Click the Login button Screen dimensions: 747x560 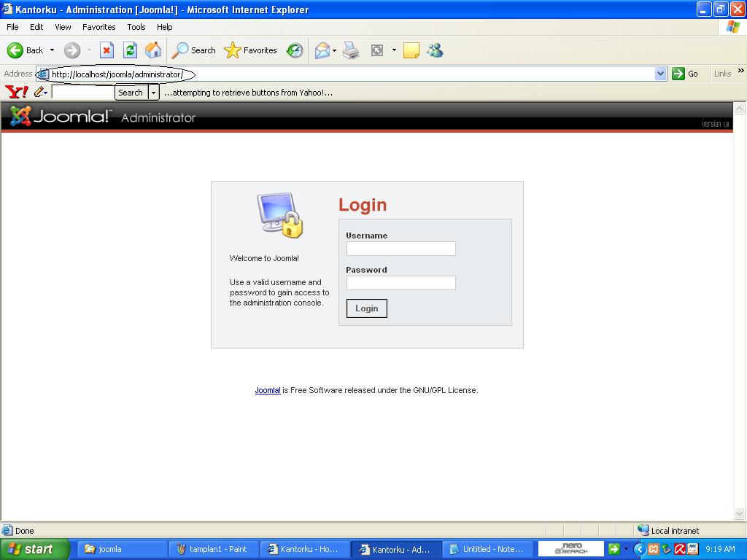click(366, 308)
